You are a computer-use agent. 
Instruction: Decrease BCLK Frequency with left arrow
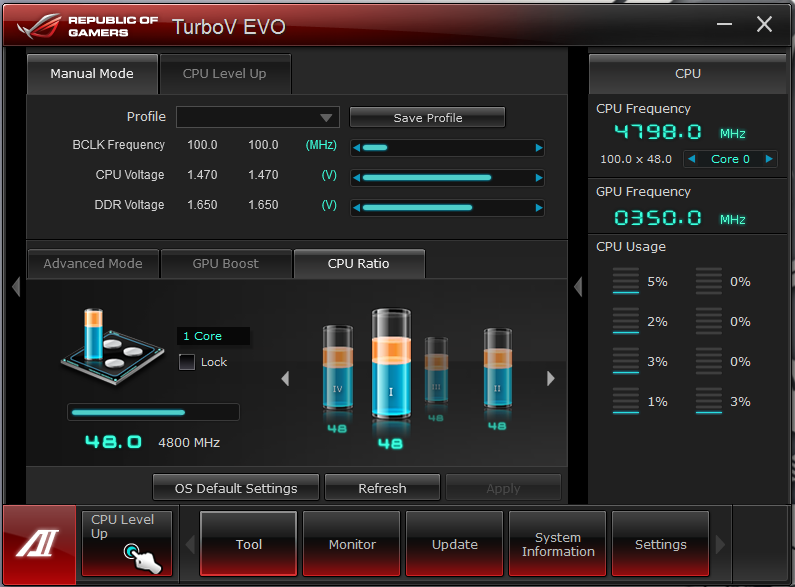coord(356,148)
